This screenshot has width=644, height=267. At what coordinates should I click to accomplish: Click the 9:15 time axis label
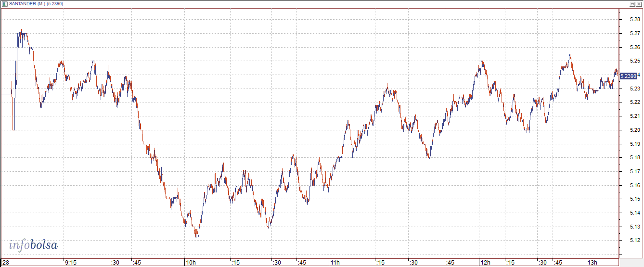(x=71, y=262)
